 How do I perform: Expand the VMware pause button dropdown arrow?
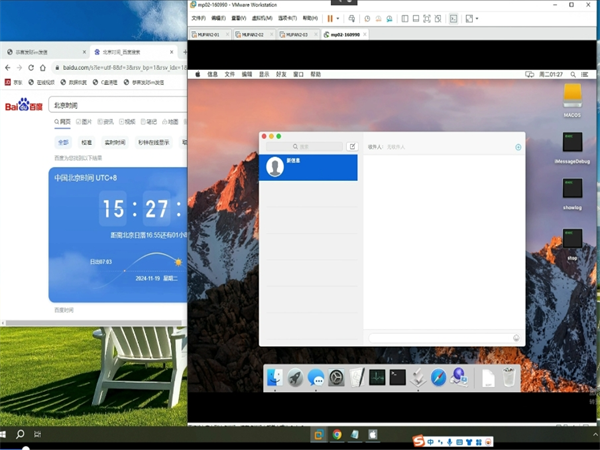338,18
